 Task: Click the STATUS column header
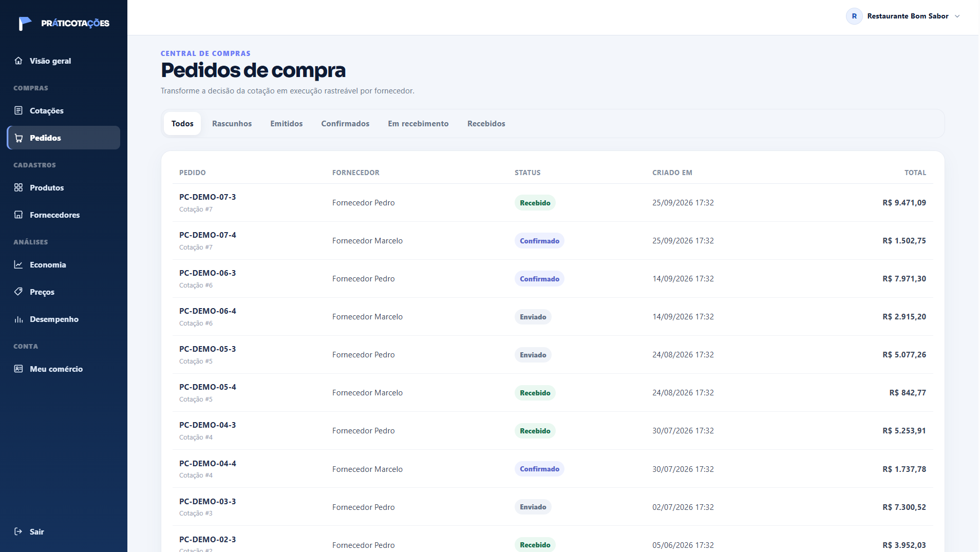pyautogui.click(x=527, y=173)
